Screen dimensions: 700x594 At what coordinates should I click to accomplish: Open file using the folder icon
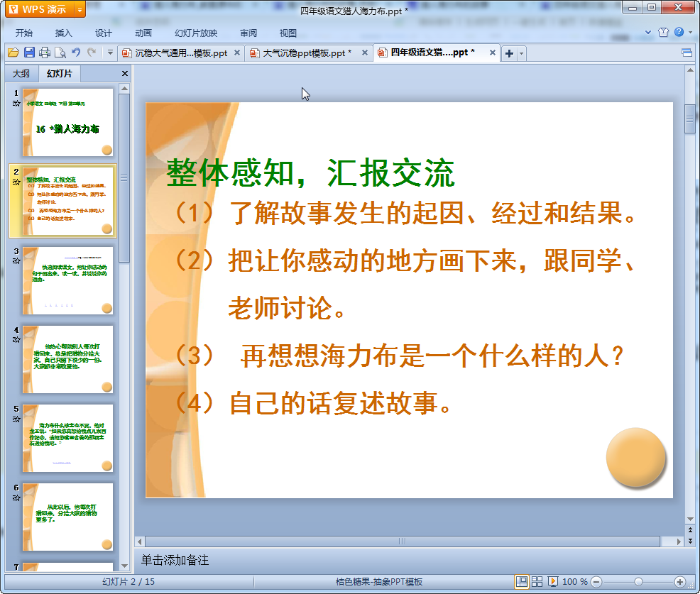click(13, 53)
